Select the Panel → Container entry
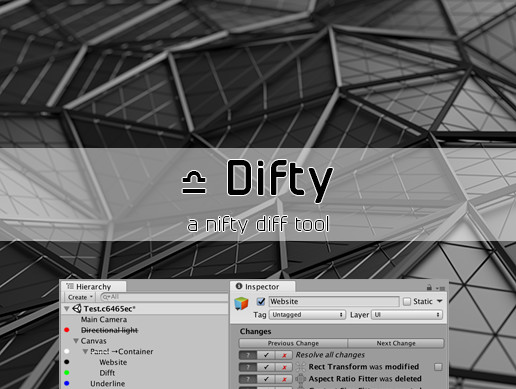The height and width of the screenshot is (389, 516). 122,351
